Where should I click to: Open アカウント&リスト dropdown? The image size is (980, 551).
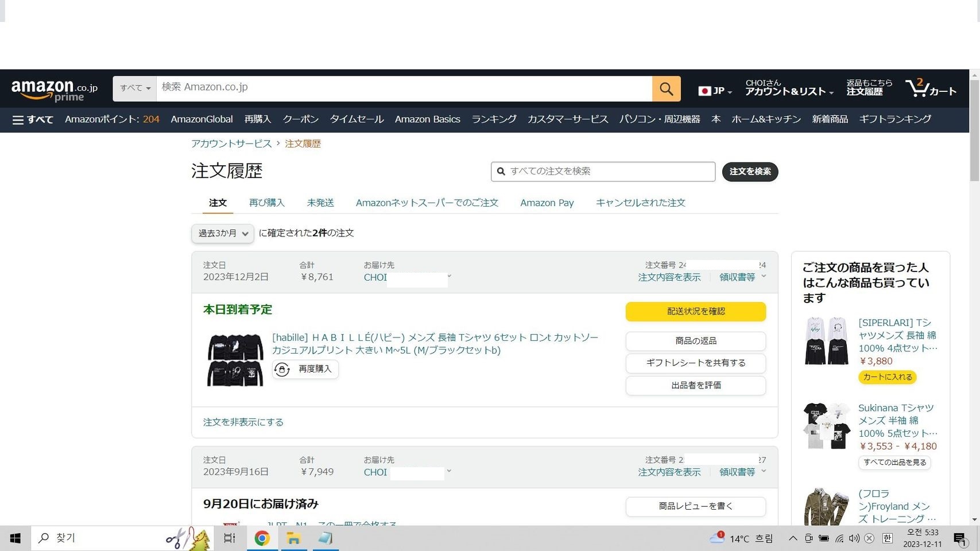pyautogui.click(x=789, y=88)
